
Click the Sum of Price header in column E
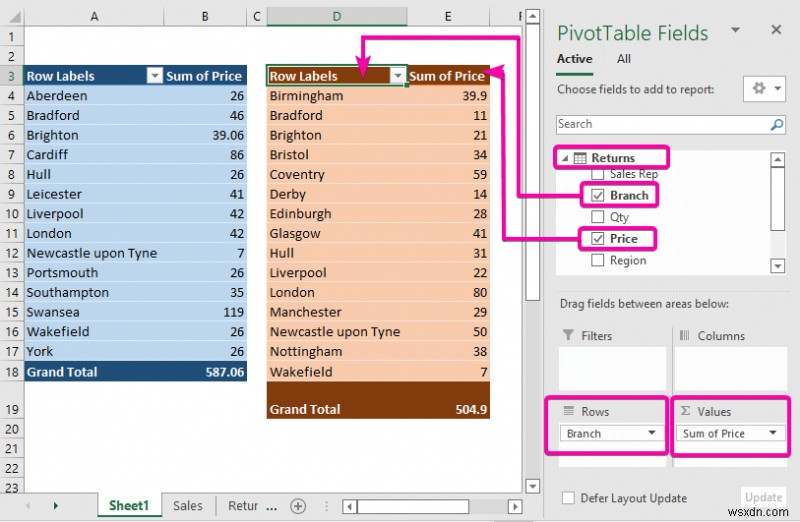[x=448, y=76]
